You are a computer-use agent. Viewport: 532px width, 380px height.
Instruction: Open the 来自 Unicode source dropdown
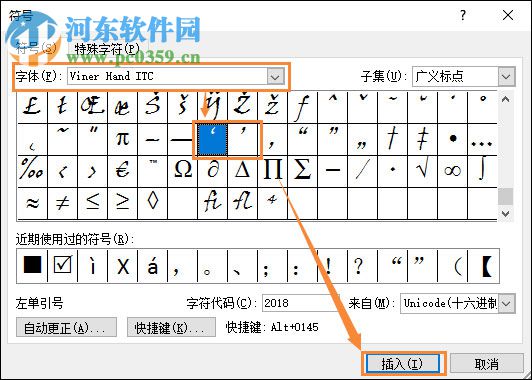tap(507, 303)
